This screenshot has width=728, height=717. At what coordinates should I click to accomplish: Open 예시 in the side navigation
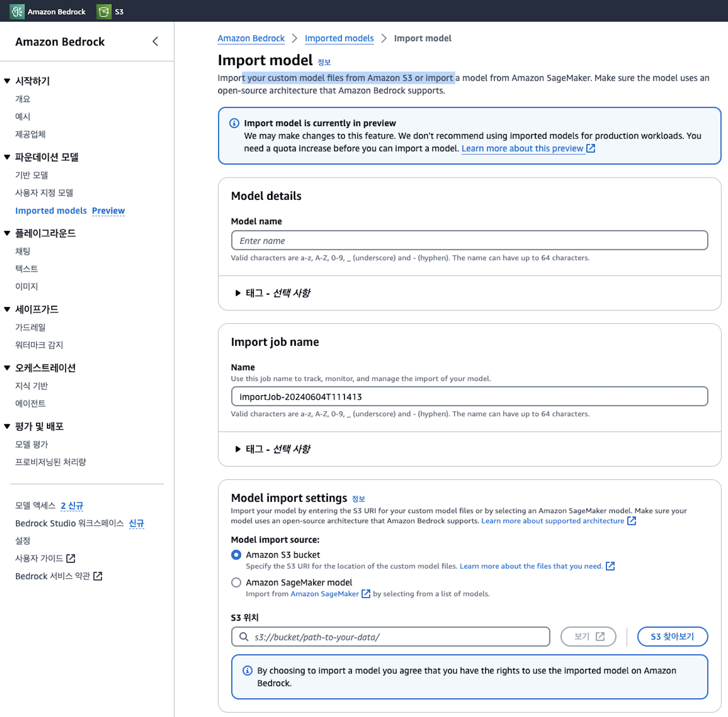click(x=23, y=117)
